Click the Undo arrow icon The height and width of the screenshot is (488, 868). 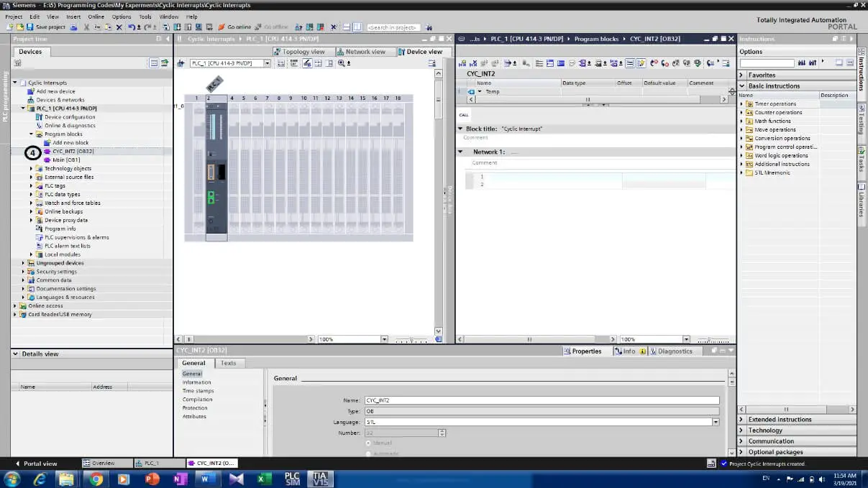tap(132, 27)
